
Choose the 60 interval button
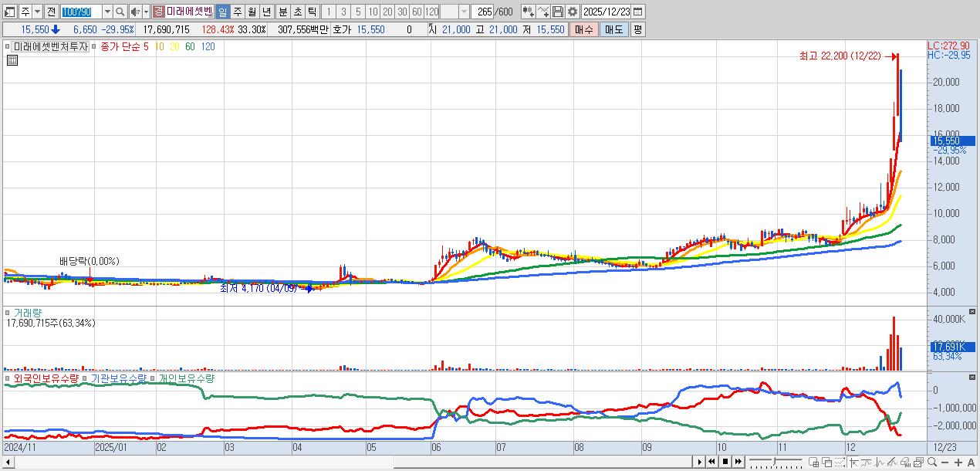tap(417, 12)
